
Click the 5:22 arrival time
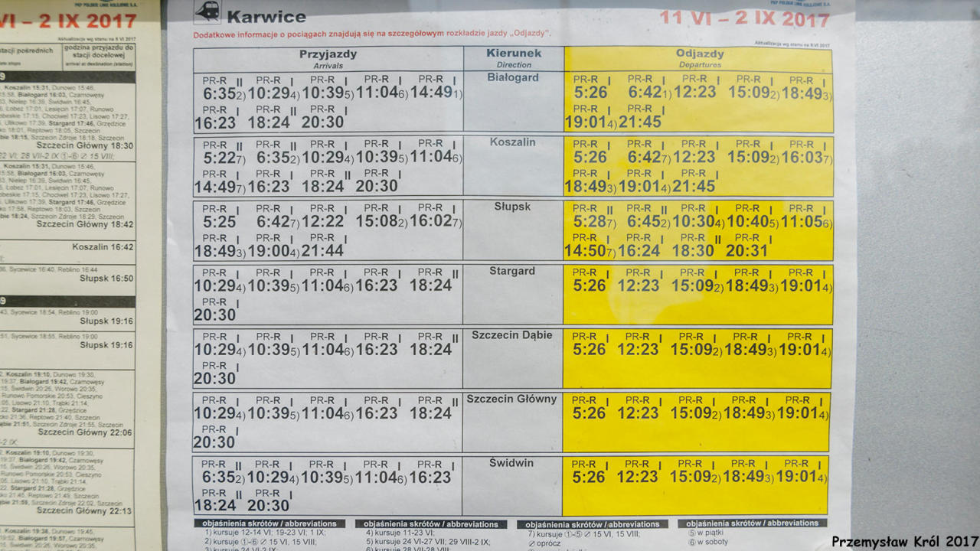tap(219, 157)
